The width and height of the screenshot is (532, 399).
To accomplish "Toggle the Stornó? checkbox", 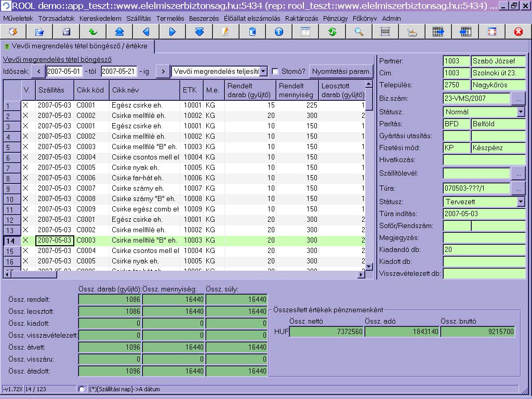I will click(x=275, y=71).
